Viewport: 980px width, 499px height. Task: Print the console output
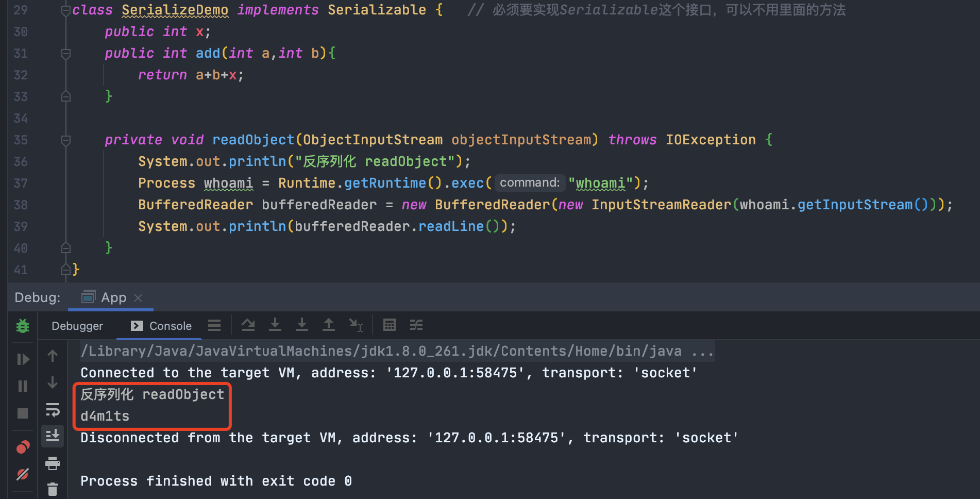pos(53,463)
